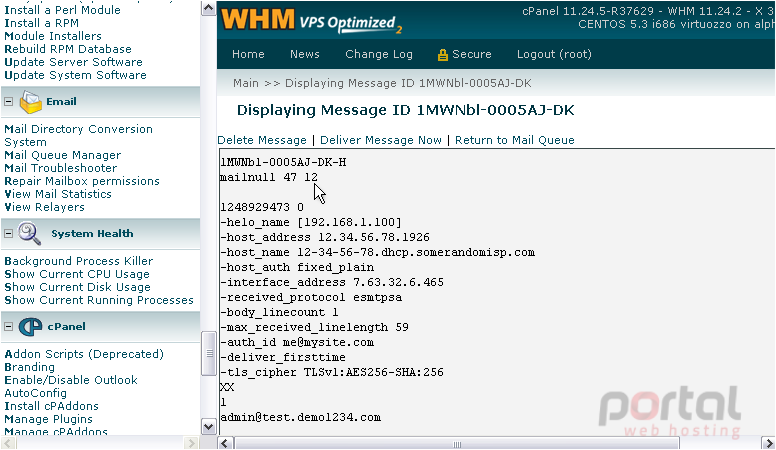The width and height of the screenshot is (776, 450).
Task: Open Install a Perl Module
Action: click(62, 10)
